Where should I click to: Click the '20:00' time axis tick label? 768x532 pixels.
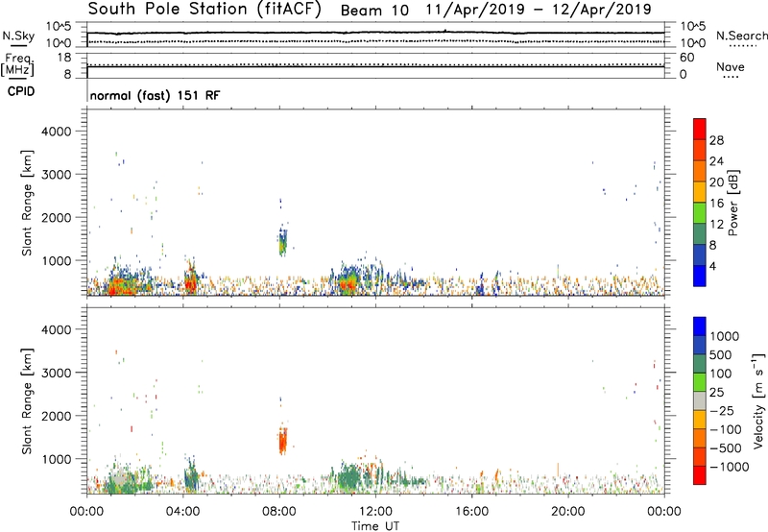point(568,512)
